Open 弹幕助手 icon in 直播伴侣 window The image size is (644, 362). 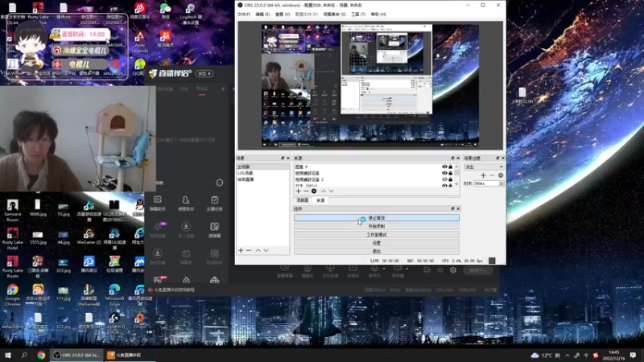pyautogui.click(x=158, y=203)
